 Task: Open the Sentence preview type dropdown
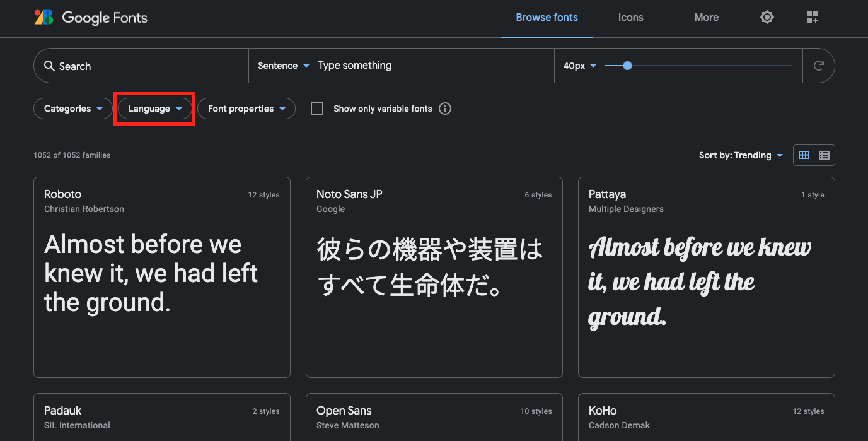click(282, 65)
